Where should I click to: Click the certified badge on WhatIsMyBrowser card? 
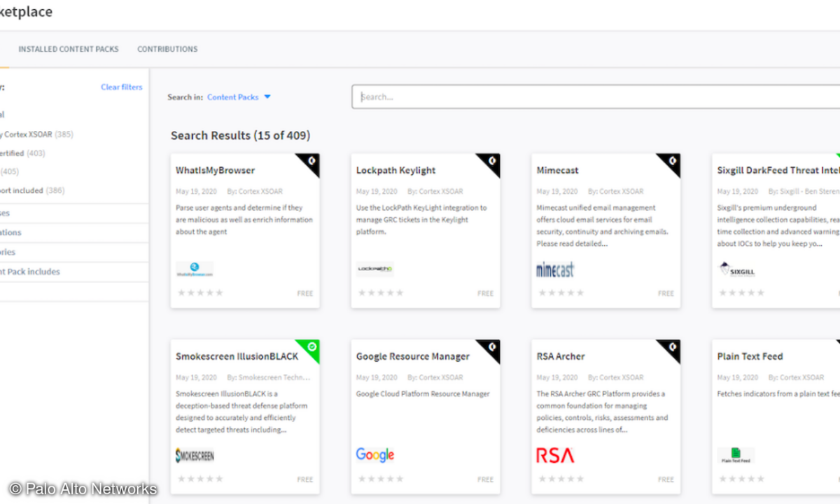click(311, 162)
